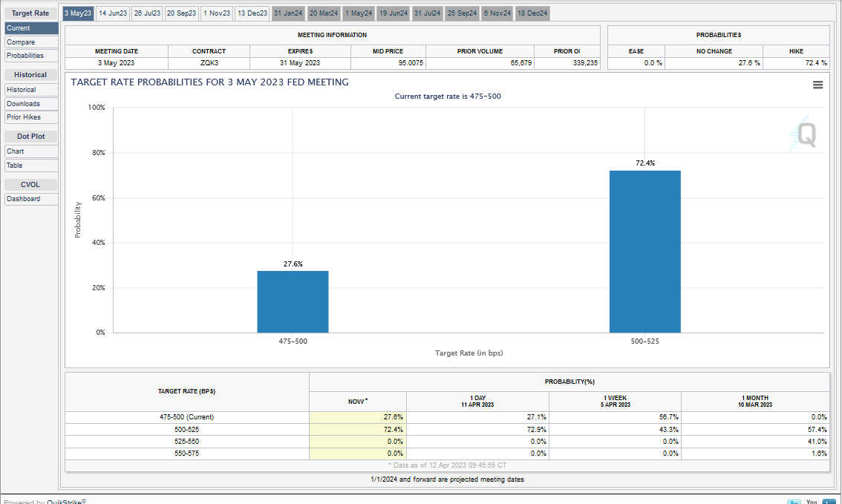The image size is (842, 504).
Task: Open the Dot Plot Chart sidebar item
Action: (31, 151)
